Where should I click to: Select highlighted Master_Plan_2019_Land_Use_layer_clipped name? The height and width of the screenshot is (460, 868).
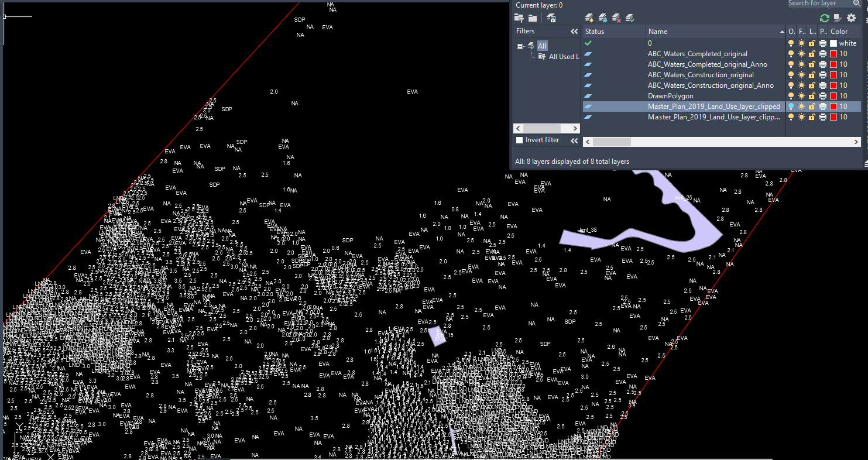tap(713, 107)
